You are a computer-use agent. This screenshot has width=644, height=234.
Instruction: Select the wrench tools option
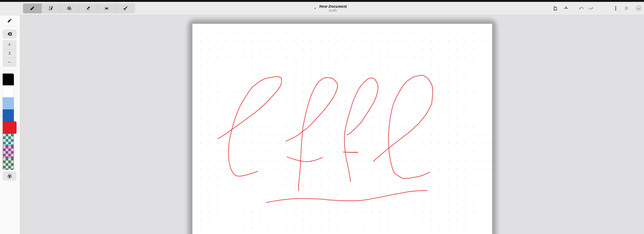(x=125, y=8)
